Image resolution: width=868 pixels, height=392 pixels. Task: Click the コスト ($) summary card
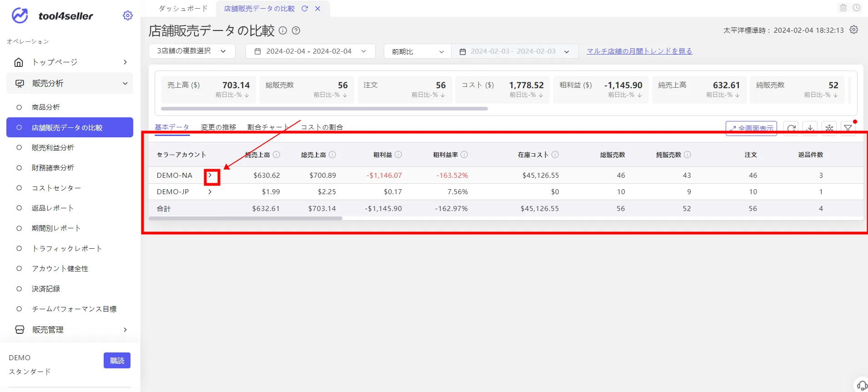pos(503,90)
